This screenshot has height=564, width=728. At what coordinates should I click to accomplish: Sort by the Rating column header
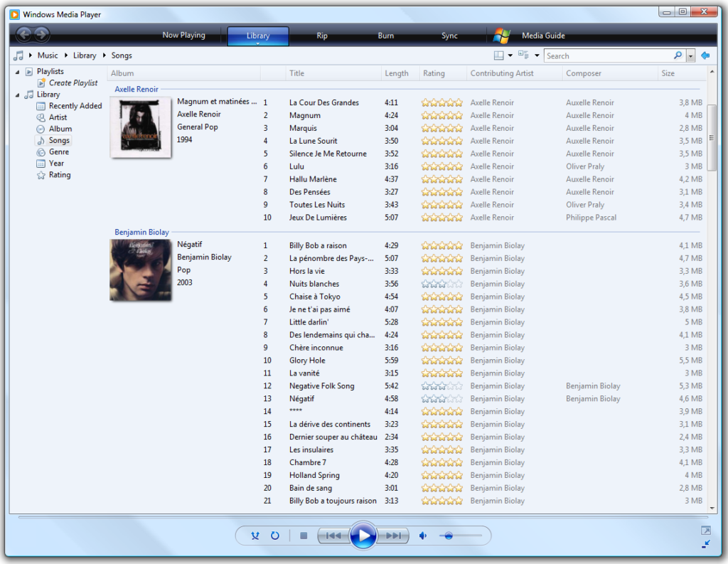tap(442, 73)
